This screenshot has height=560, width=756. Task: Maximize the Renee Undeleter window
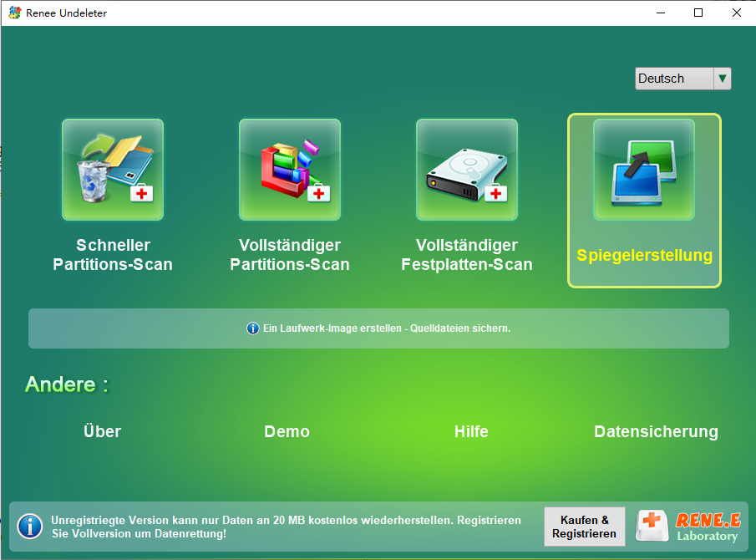(x=698, y=13)
